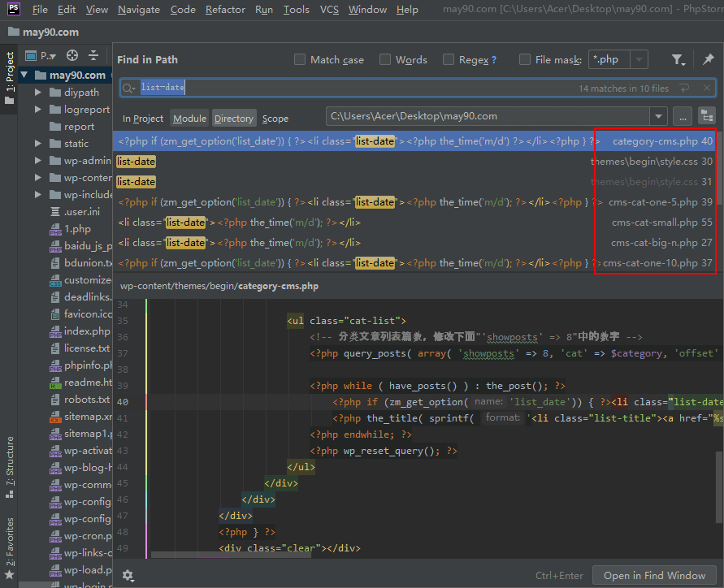Switch scope to In Project

click(143, 119)
